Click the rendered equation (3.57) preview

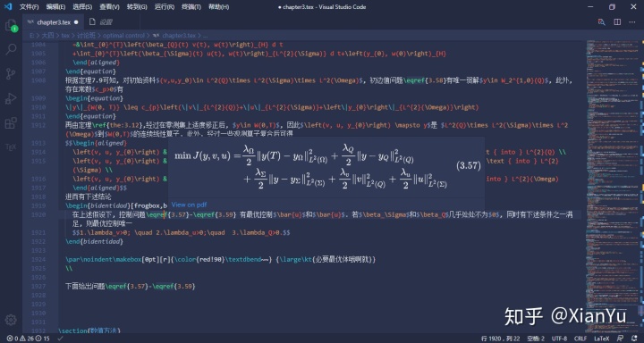tap(326, 167)
